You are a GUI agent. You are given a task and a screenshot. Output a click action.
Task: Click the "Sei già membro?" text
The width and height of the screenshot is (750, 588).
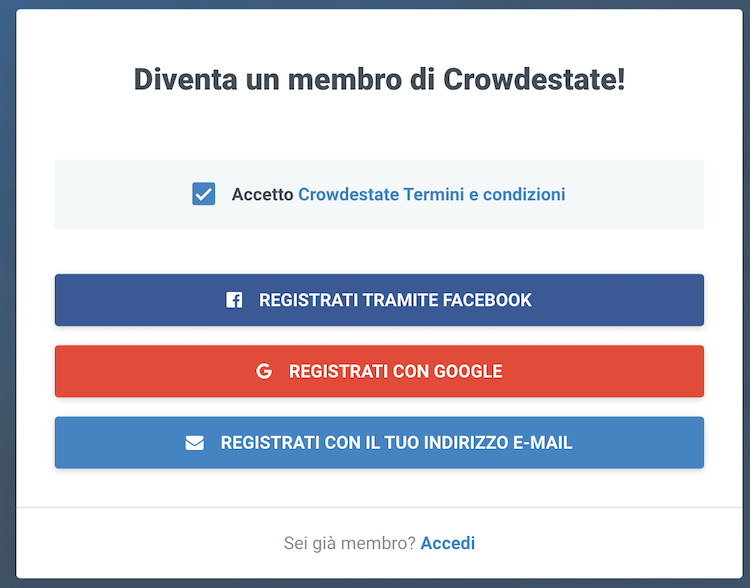coord(349,543)
